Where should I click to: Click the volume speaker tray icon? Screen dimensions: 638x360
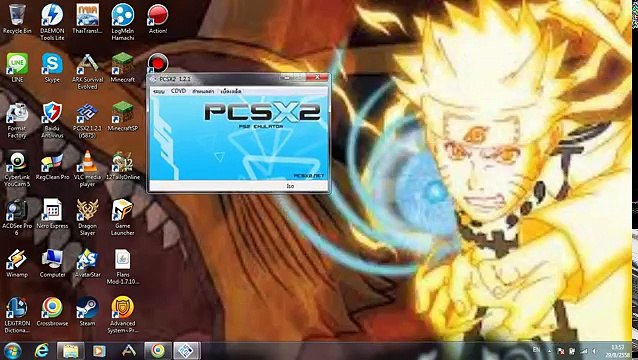(595, 351)
